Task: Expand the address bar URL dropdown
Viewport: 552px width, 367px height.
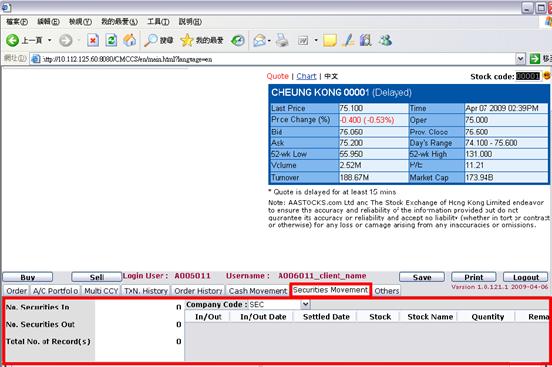Action: point(521,59)
